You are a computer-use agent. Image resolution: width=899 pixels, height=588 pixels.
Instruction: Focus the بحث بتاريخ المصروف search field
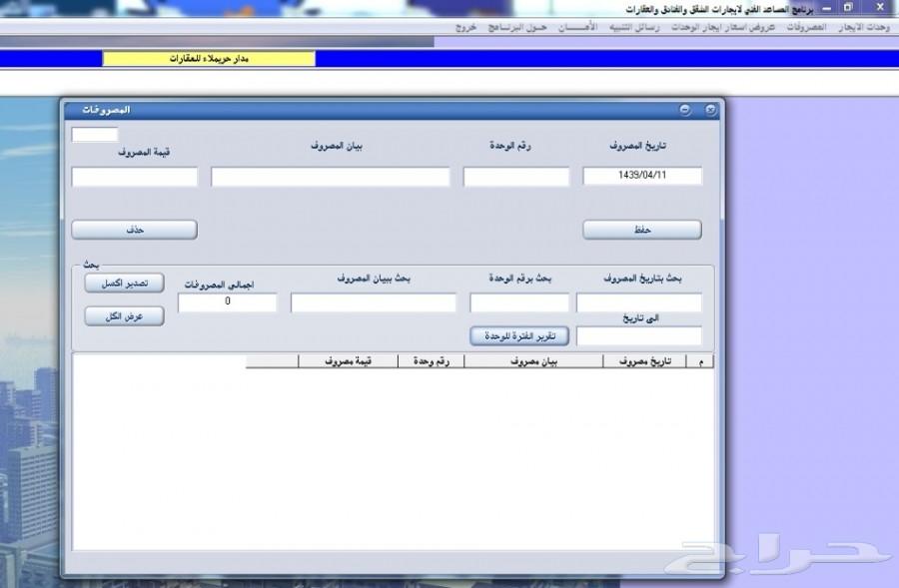pyautogui.click(x=638, y=302)
